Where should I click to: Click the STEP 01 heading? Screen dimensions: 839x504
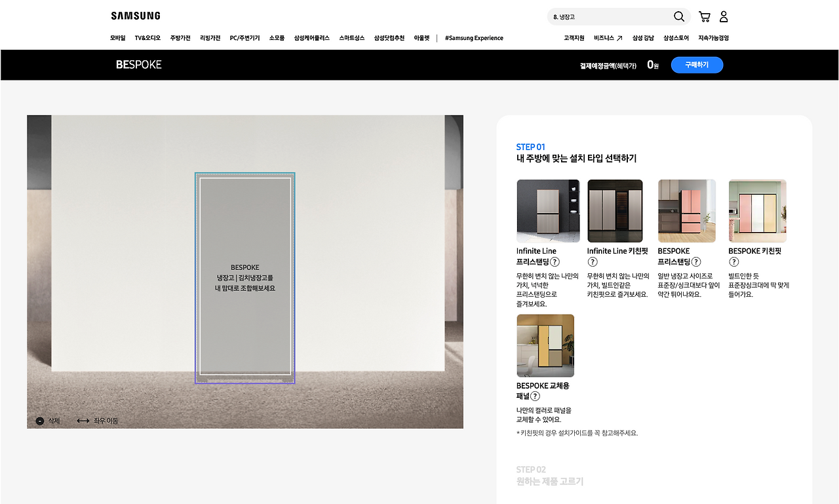(531, 147)
